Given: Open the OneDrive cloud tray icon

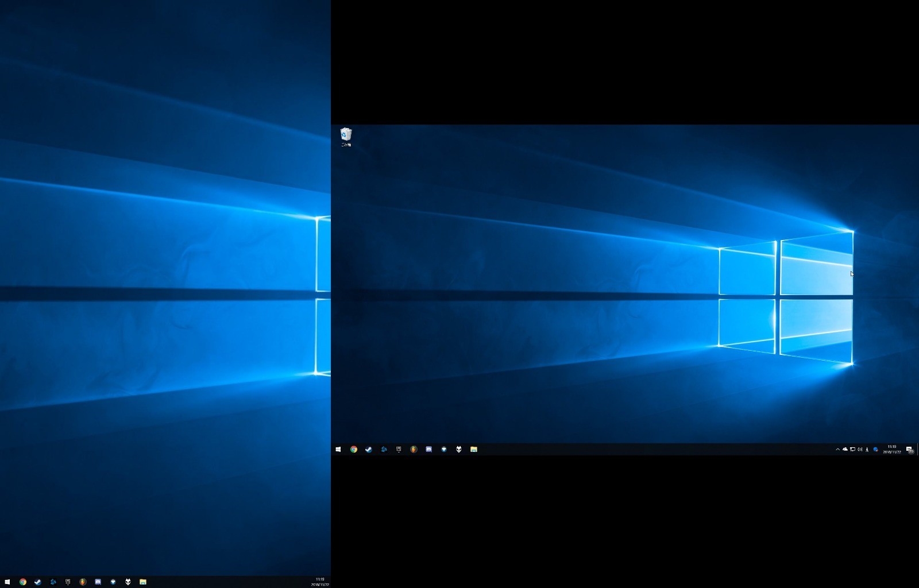Looking at the screenshot, I should (x=845, y=450).
